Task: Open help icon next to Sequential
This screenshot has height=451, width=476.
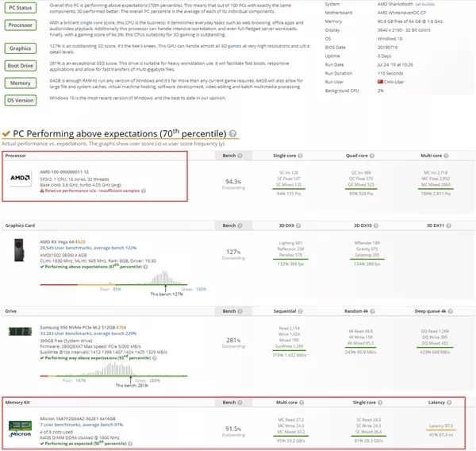Action: click(x=300, y=311)
